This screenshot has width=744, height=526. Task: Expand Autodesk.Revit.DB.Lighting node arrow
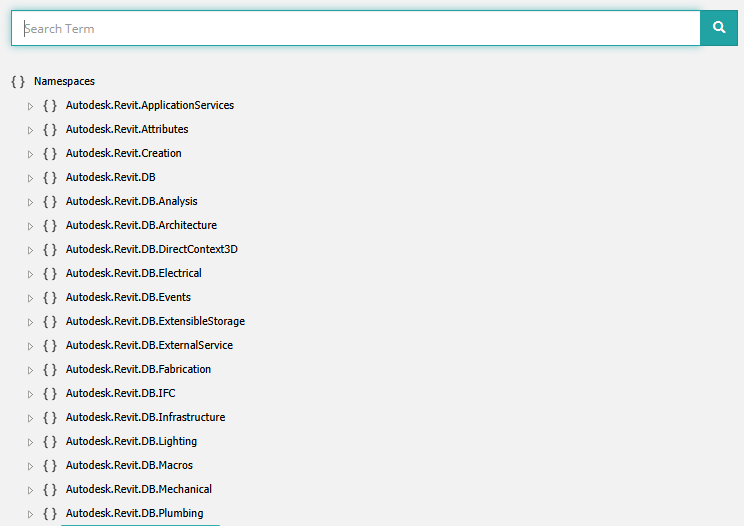coord(30,442)
